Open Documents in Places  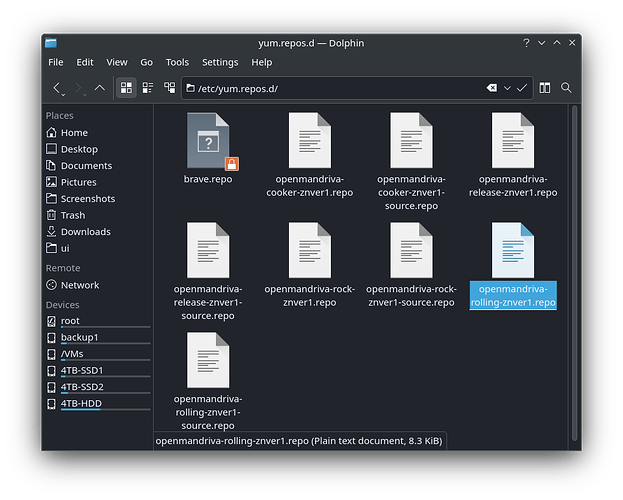pyautogui.click(x=79, y=165)
